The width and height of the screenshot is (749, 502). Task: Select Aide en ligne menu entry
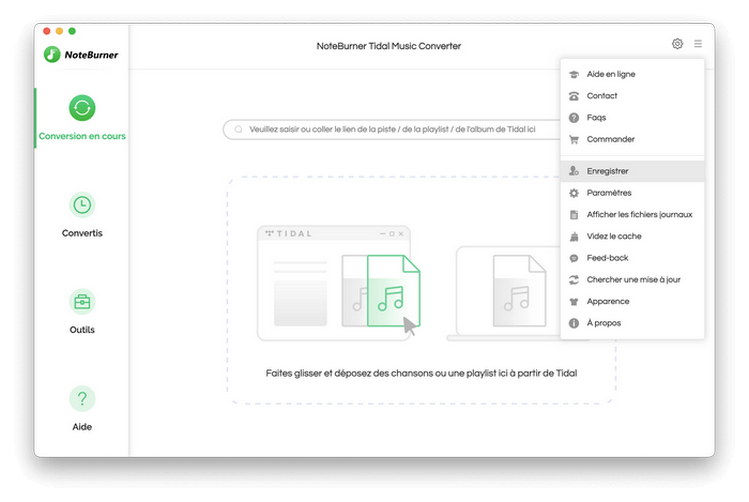(632, 74)
